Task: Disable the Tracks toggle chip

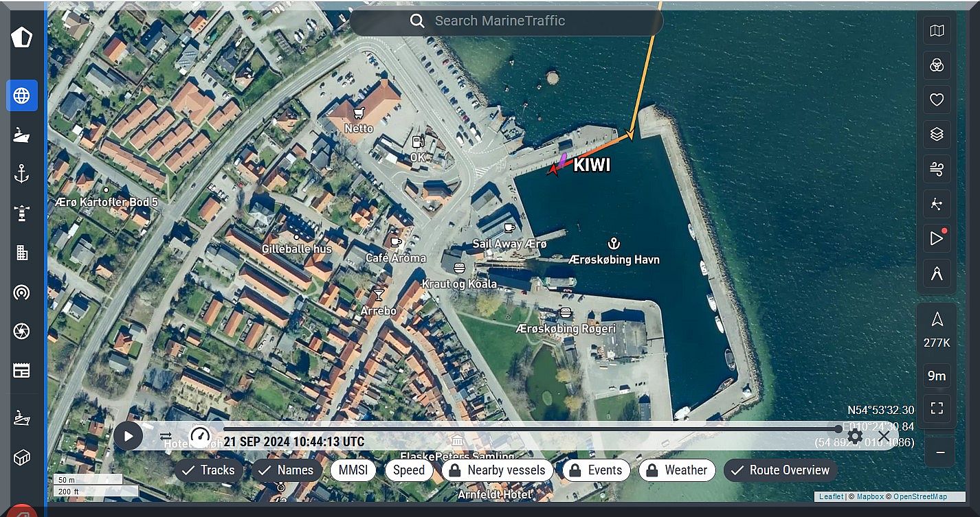Action: 209,470
